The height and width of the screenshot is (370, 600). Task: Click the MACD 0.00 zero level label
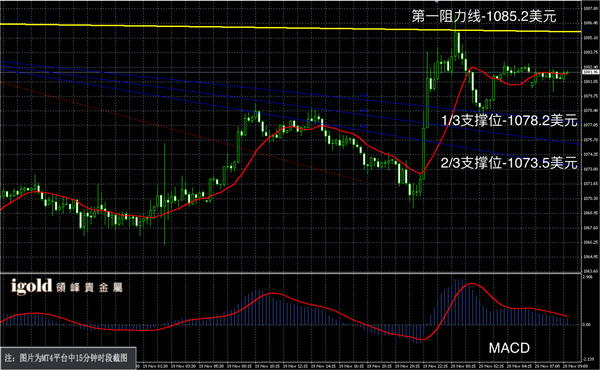click(586, 324)
